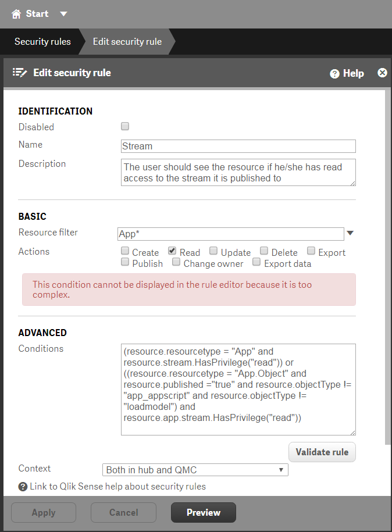The width and height of the screenshot is (392, 532).
Task: Toggle the Disabled checkbox
Action: pos(125,126)
